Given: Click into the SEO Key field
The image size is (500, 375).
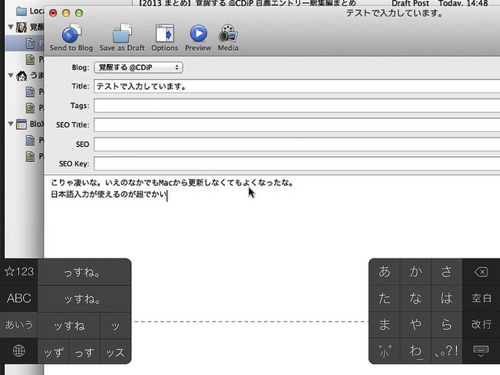Looking at the screenshot, I should coord(297,164).
